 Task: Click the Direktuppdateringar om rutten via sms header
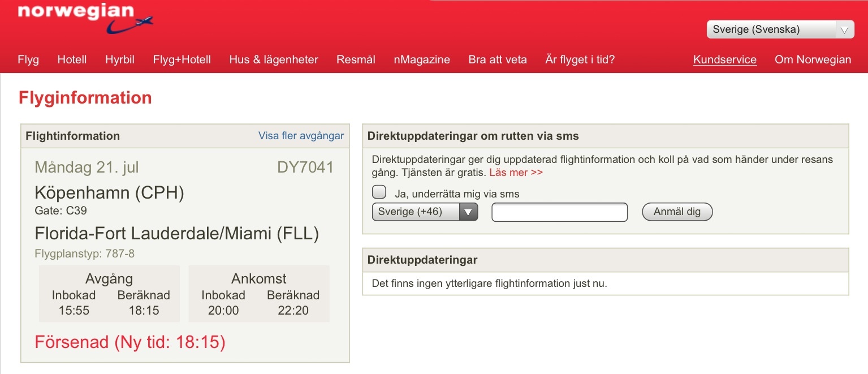point(473,136)
